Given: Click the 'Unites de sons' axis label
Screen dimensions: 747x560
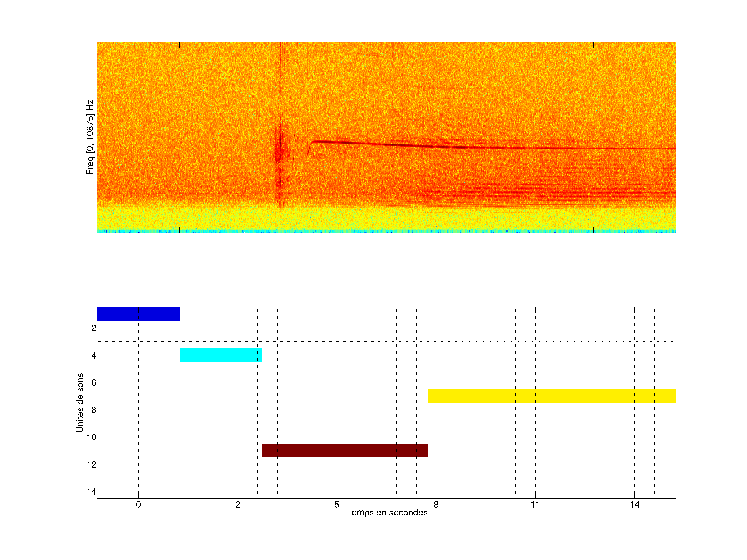Looking at the screenshot, I should tap(80, 403).
